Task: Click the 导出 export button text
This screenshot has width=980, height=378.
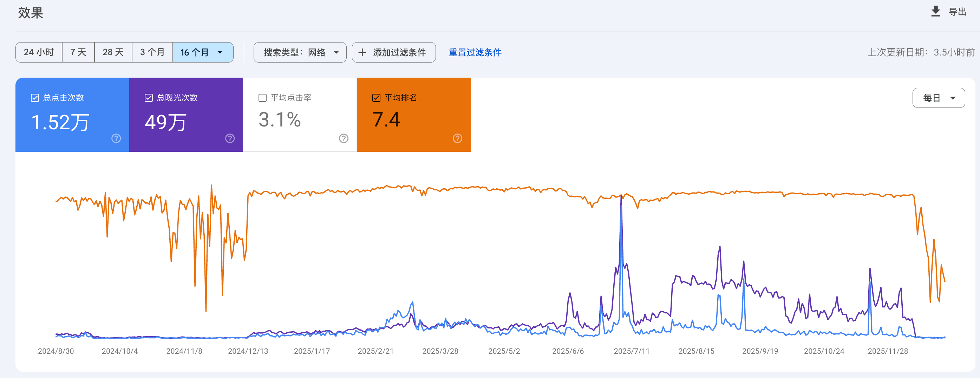Action: pyautogui.click(x=957, y=12)
